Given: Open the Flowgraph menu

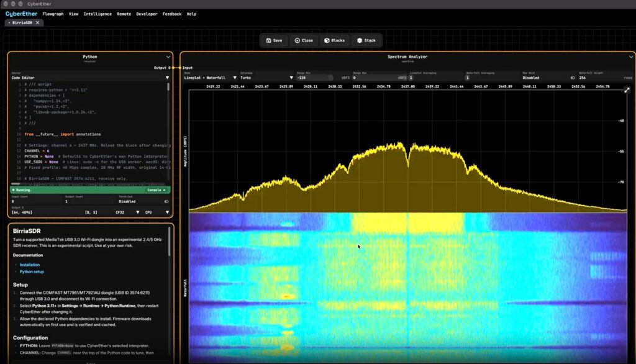Looking at the screenshot, I should click(x=53, y=14).
